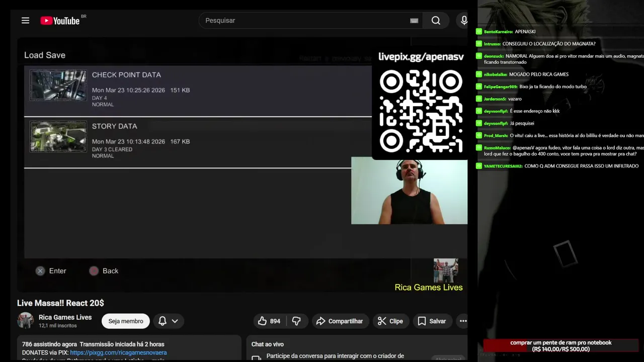Click the Chat ao vivo header
The height and width of the screenshot is (362, 644).
[268, 344]
